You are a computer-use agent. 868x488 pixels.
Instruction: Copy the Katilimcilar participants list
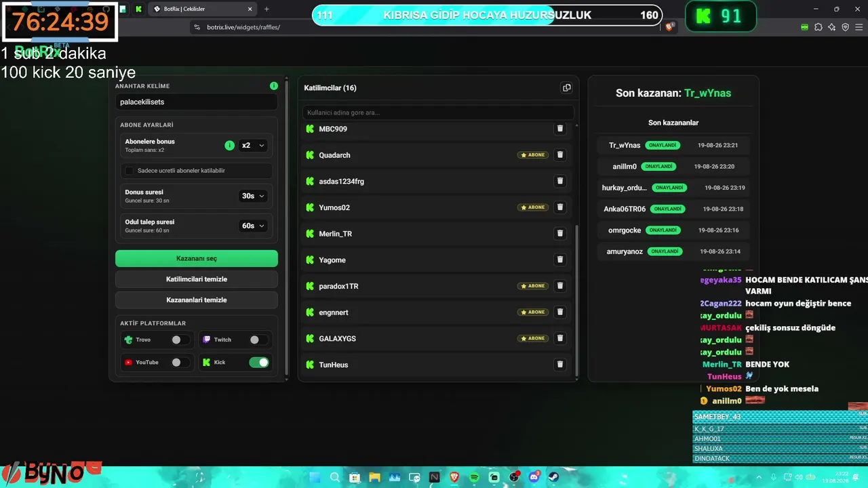(x=567, y=87)
